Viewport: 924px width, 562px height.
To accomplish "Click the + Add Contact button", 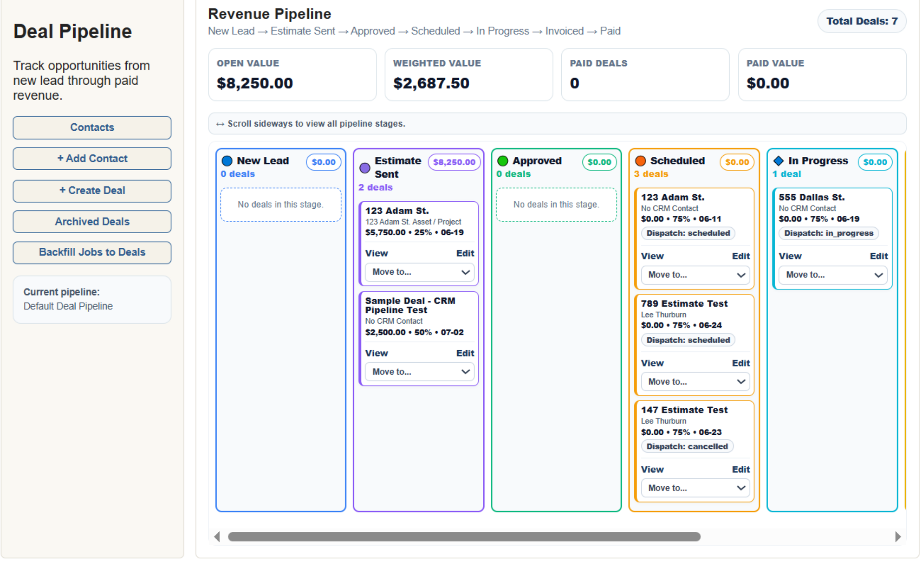I will pyautogui.click(x=92, y=159).
